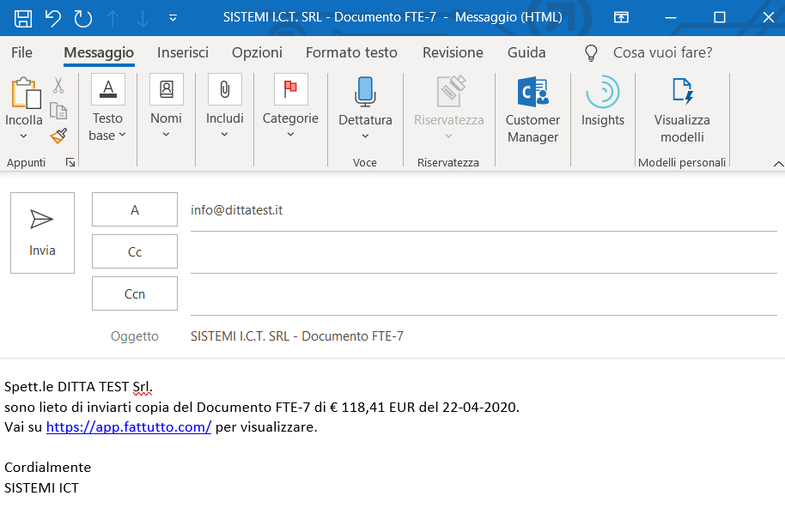Image resolution: width=785 pixels, height=532 pixels.
Task: Open the Categorie flag menu
Action: tap(290, 106)
